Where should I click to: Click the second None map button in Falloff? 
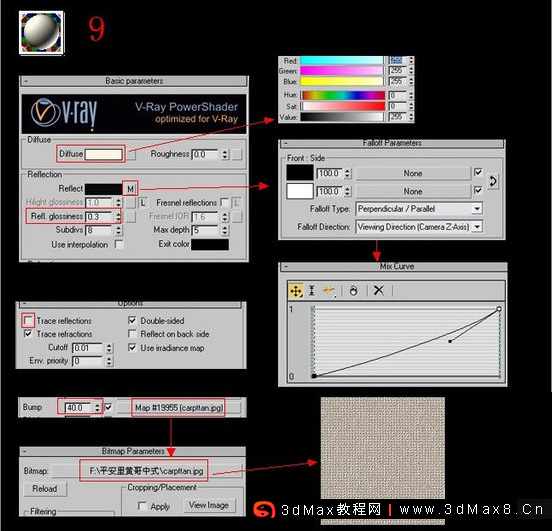click(x=413, y=191)
